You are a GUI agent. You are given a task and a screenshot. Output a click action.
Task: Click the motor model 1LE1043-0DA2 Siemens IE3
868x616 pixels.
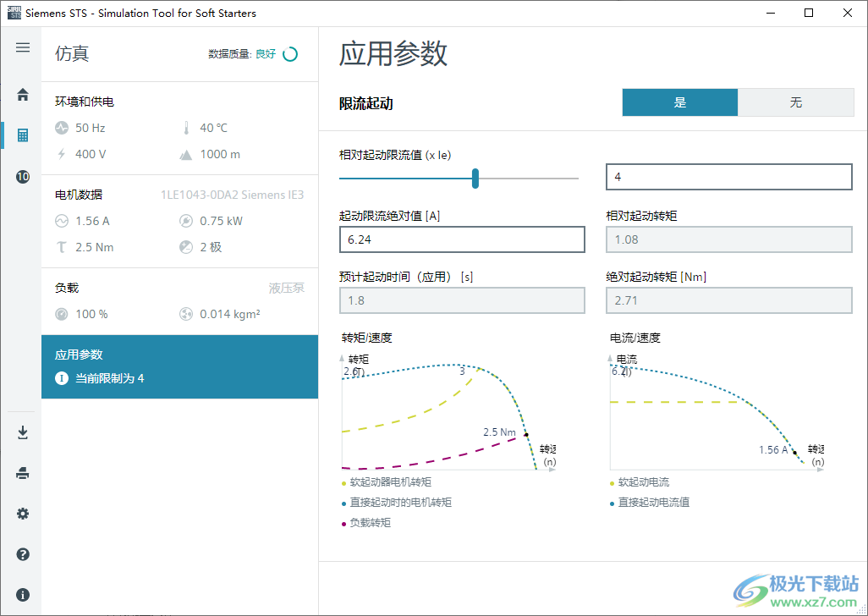click(x=233, y=195)
